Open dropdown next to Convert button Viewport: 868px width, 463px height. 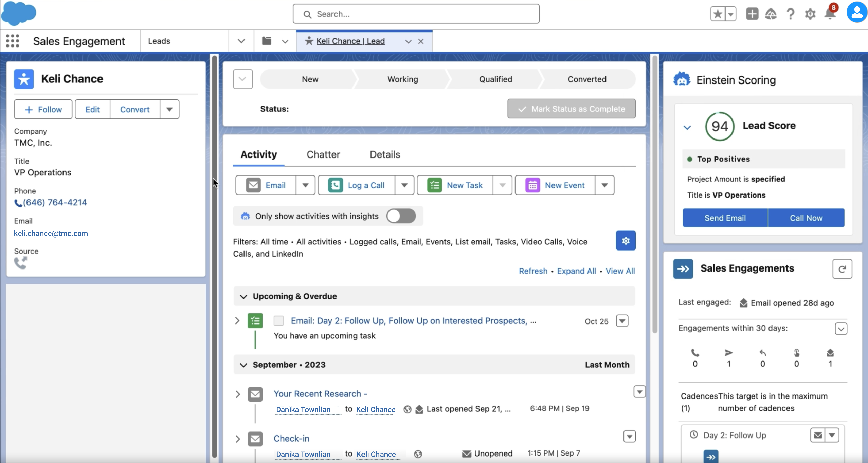(169, 109)
